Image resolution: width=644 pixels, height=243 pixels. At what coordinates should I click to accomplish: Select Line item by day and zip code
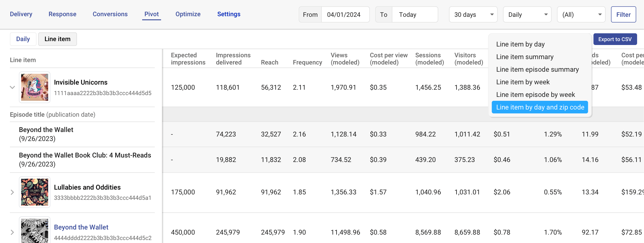[540, 107]
